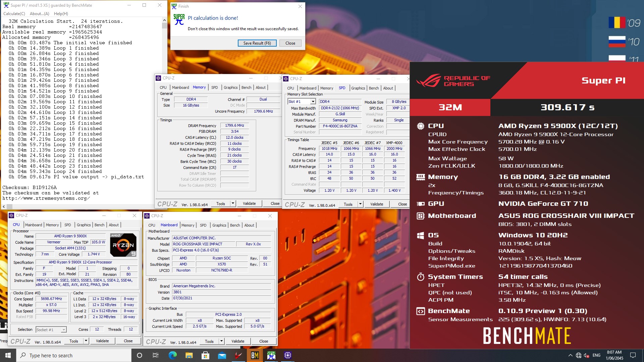Select the Mainboard tab in Memory window
This screenshot has width=644, height=362.
[180, 87]
